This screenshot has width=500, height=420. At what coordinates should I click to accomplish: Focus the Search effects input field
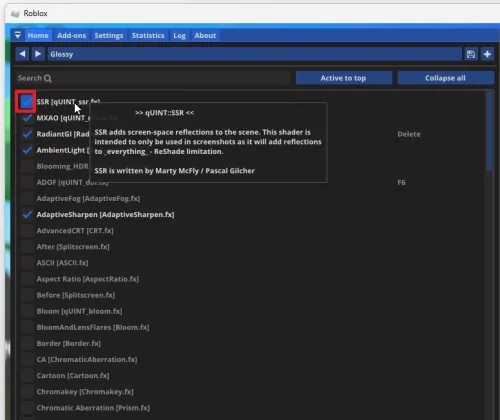(x=153, y=78)
